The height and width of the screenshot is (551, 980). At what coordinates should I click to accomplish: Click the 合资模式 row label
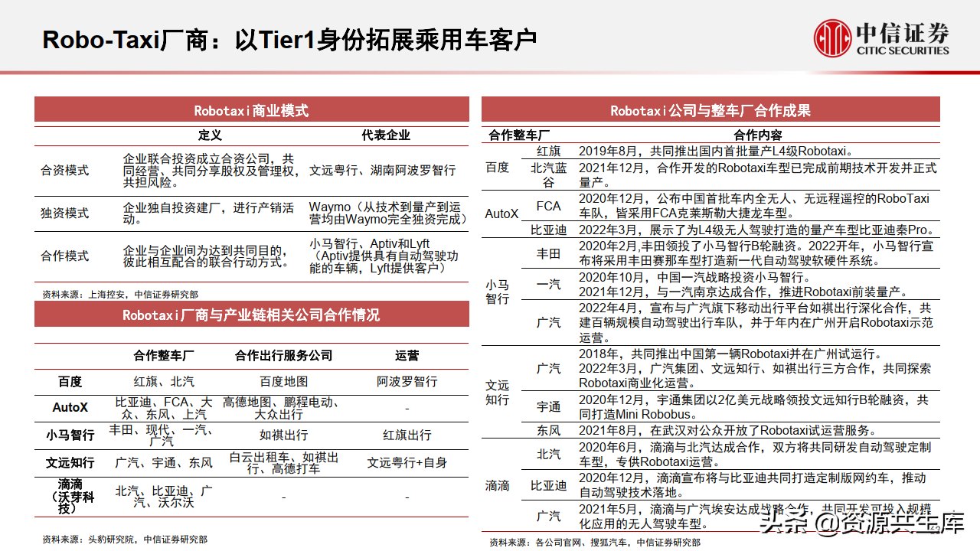65,171
